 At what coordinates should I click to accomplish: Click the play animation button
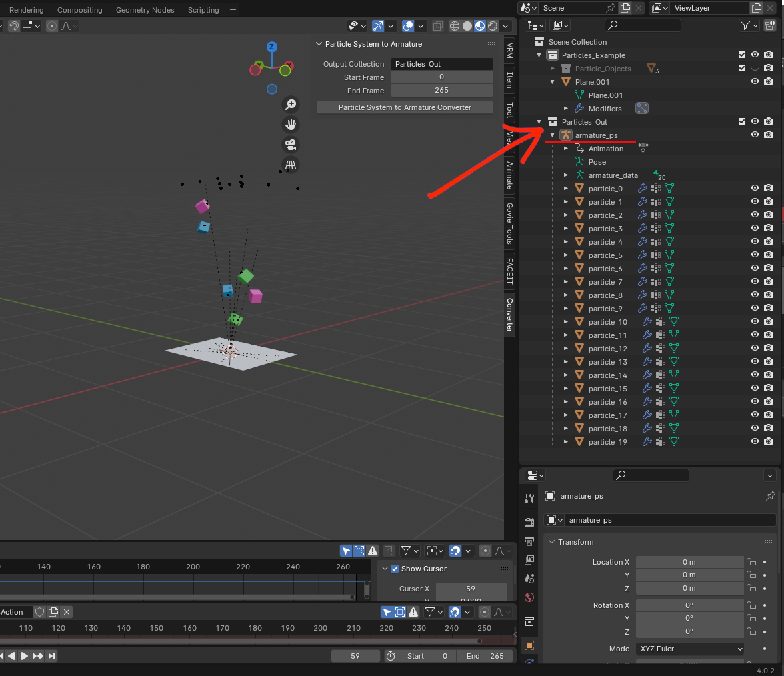click(x=25, y=656)
